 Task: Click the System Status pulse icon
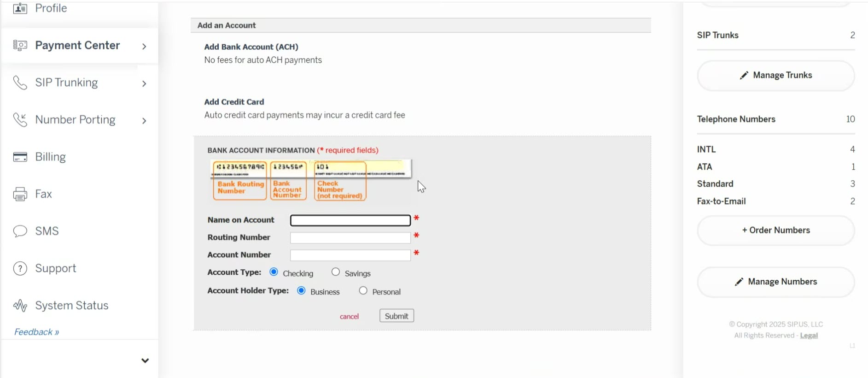tap(20, 306)
